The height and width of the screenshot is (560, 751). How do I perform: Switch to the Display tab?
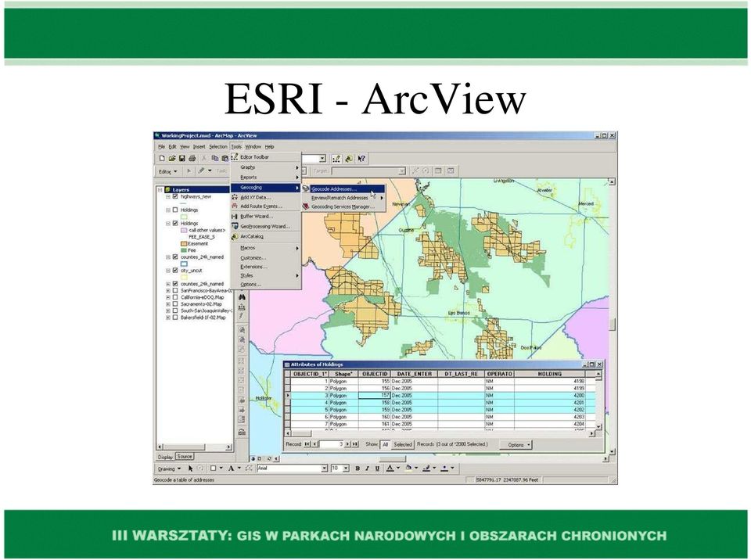click(x=165, y=457)
